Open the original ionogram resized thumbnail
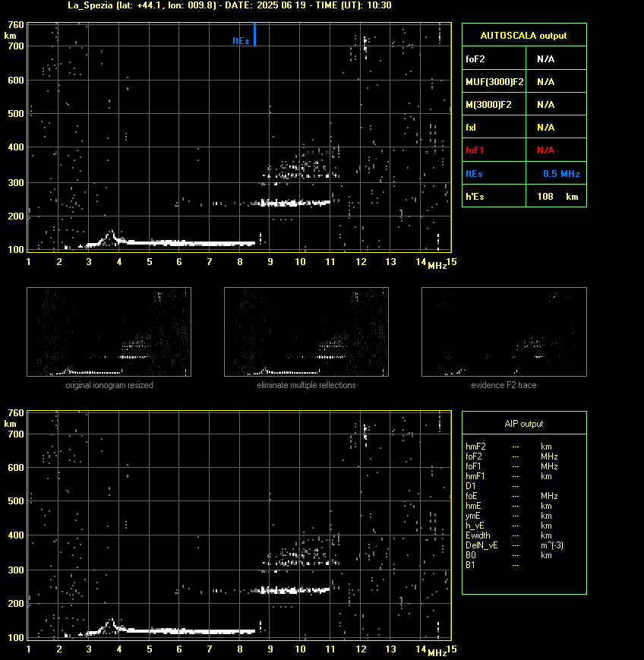Screen dimensions: 644x660 [x=109, y=332]
